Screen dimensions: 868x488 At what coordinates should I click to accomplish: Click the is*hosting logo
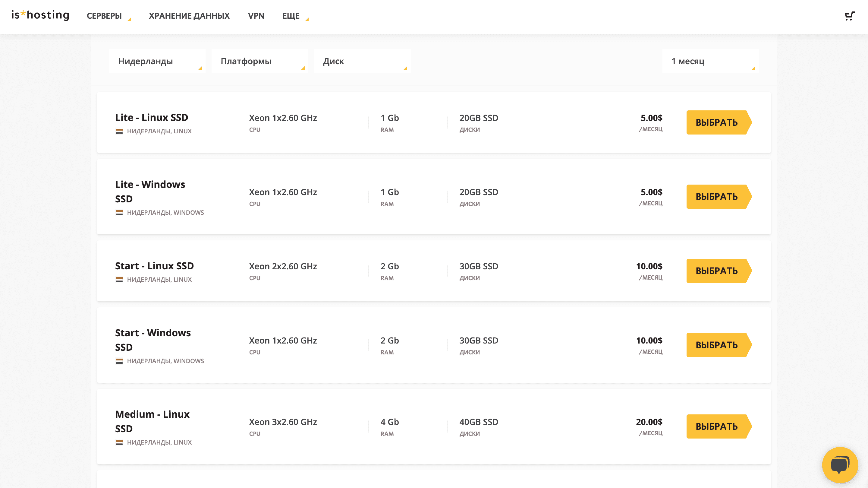pyautogui.click(x=40, y=15)
